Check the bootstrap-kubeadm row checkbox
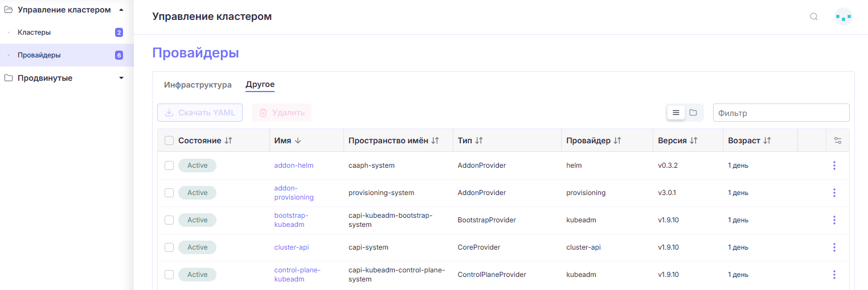 click(x=169, y=220)
